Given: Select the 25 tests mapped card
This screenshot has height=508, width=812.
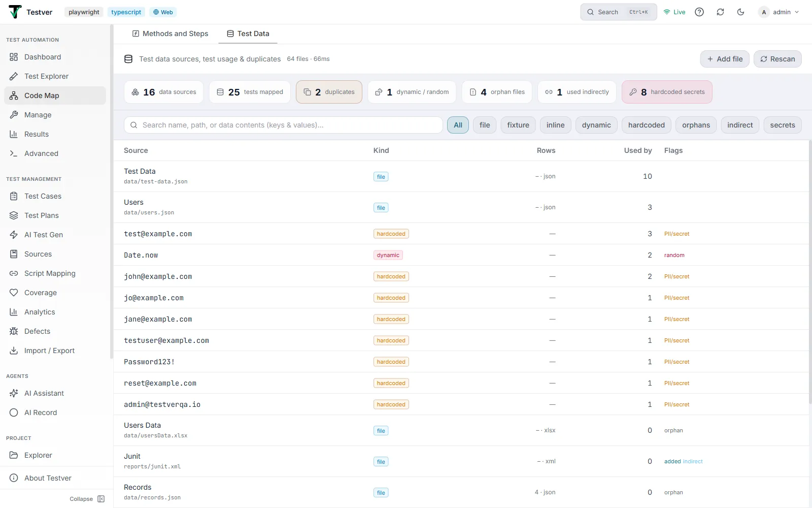Looking at the screenshot, I should (250, 92).
